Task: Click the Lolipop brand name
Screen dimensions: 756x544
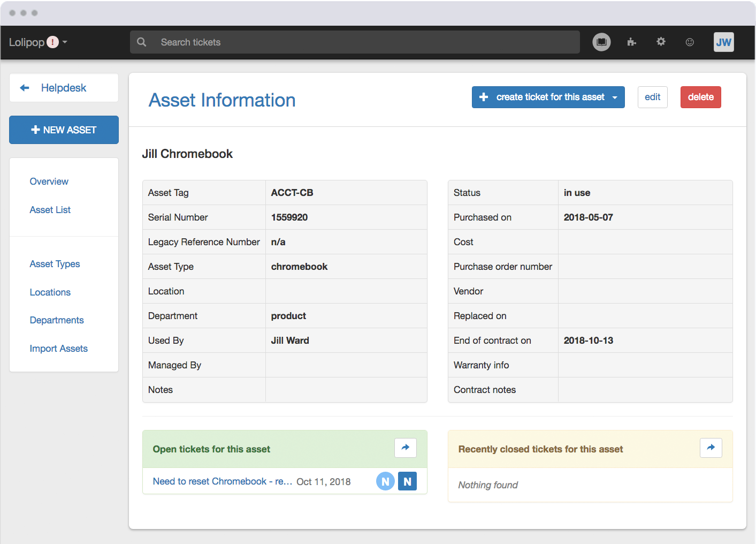Action: click(x=27, y=42)
